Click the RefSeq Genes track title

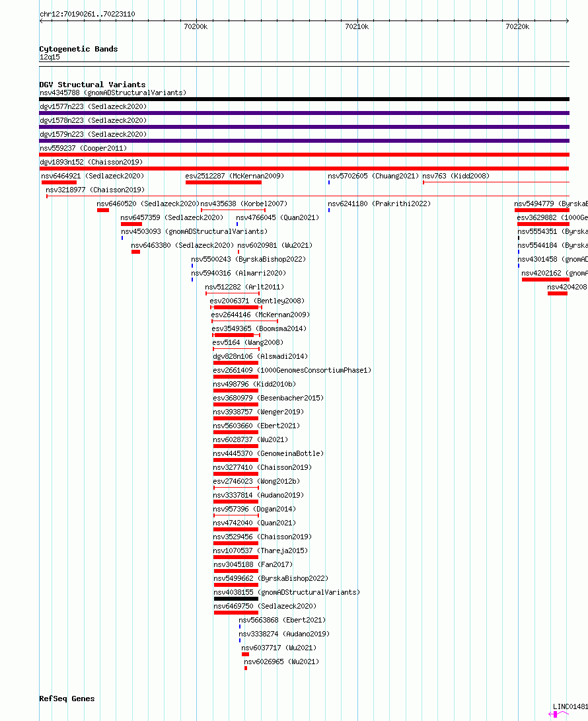(x=67, y=699)
